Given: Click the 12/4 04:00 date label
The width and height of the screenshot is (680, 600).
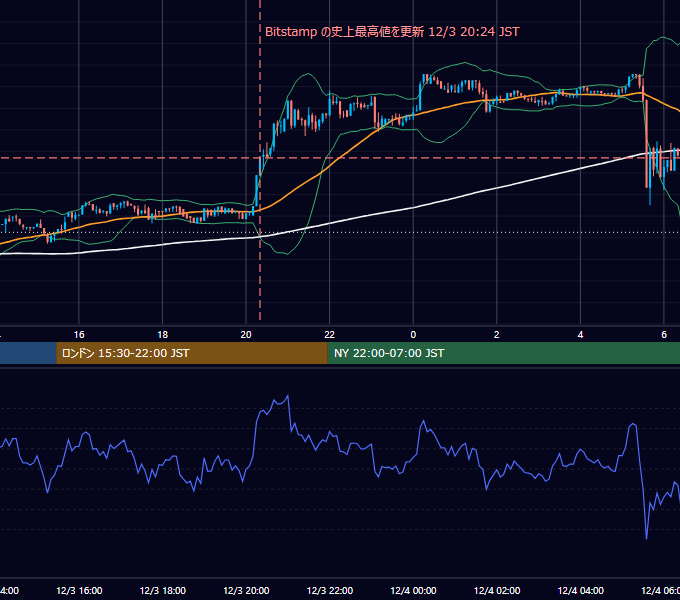Looking at the screenshot, I should click(581, 590).
